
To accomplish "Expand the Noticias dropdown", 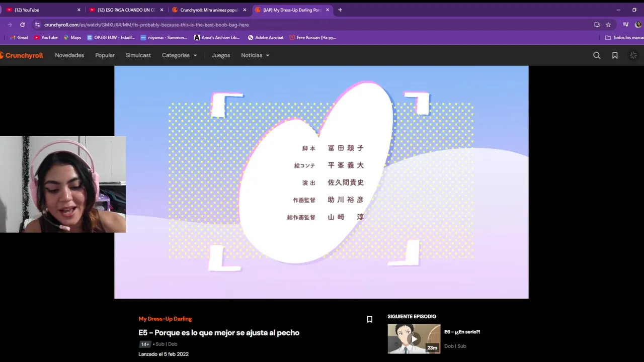I will click(255, 55).
